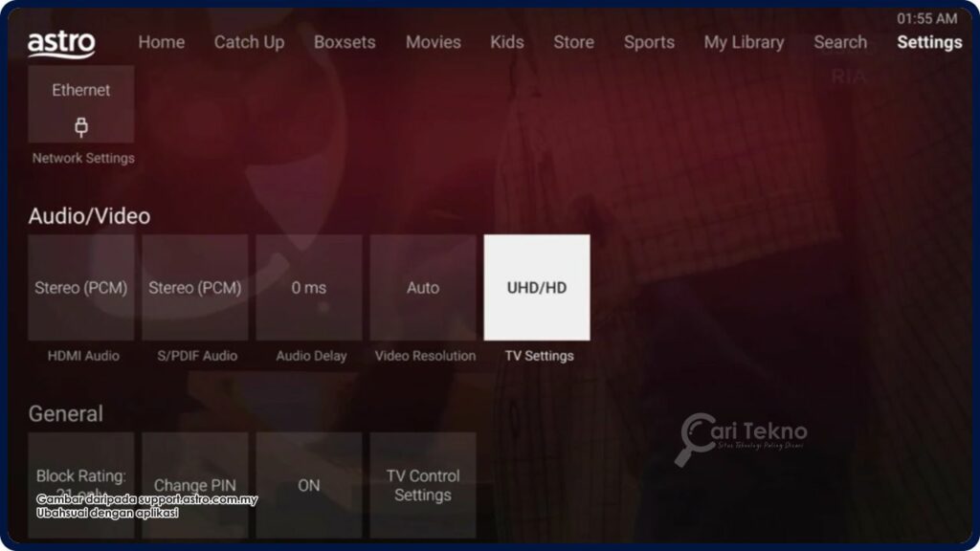Open Search from the top bar
Viewport: 980px width, 551px height.
[x=839, y=42]
